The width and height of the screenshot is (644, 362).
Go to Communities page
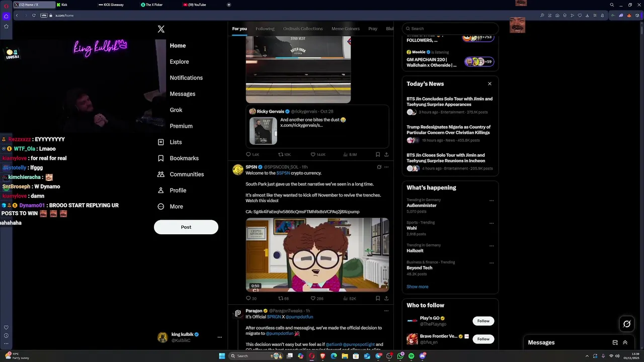(x=181, y=174)
